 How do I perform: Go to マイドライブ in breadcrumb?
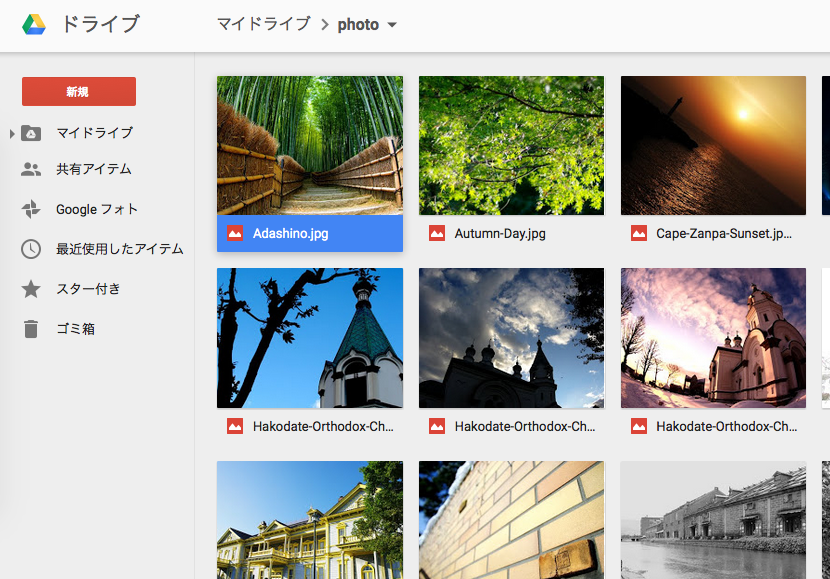point(264,24)
